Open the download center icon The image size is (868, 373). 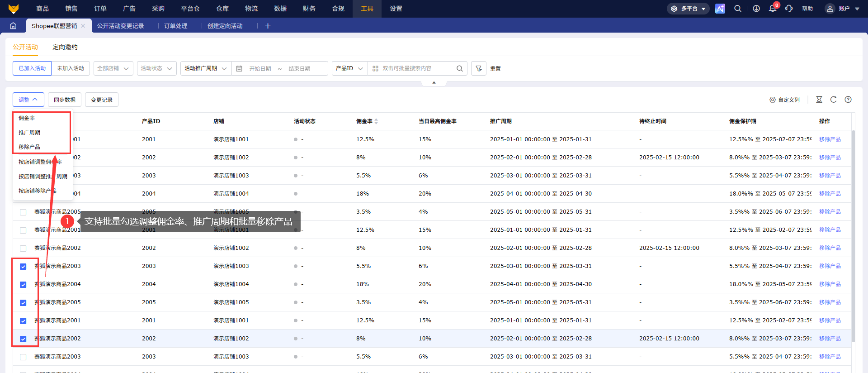756,9
